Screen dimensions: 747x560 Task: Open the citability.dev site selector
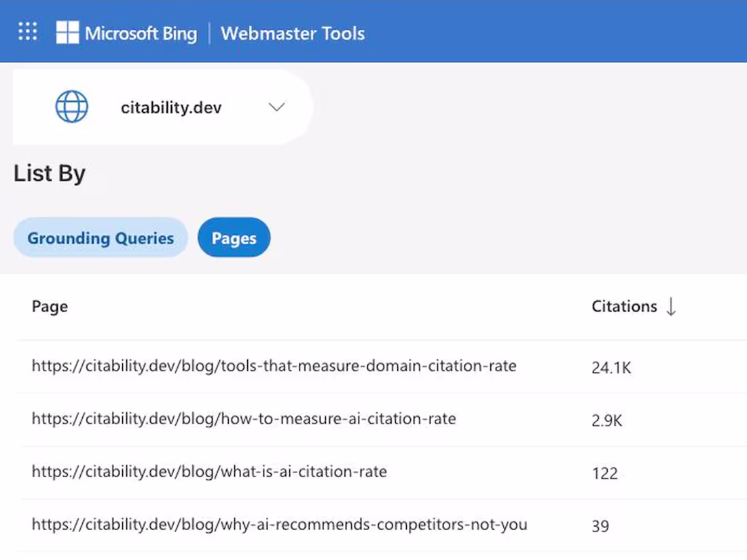[162, 107]
